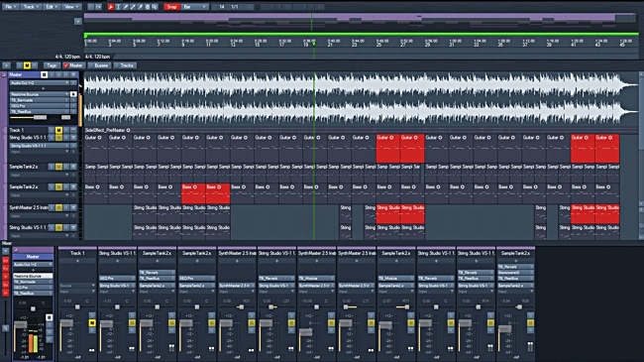Toggle the Snap button
644x362 pixels.
coord(171,7)
